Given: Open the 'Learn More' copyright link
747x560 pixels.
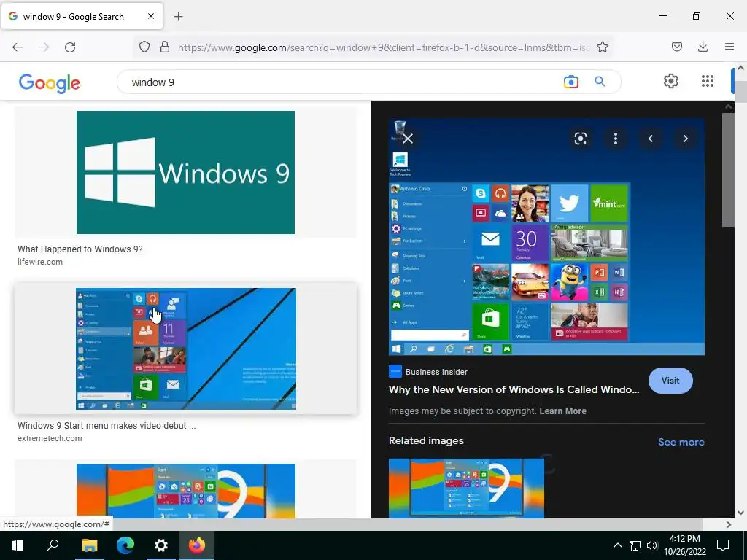Looking at the screenshot, I should pyautogui.click(x=562, y=411).
